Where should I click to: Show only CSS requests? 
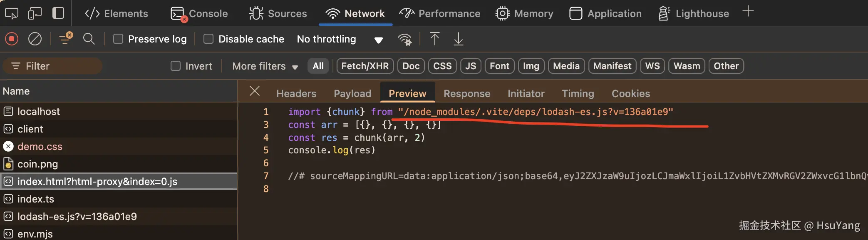(442, 66)
